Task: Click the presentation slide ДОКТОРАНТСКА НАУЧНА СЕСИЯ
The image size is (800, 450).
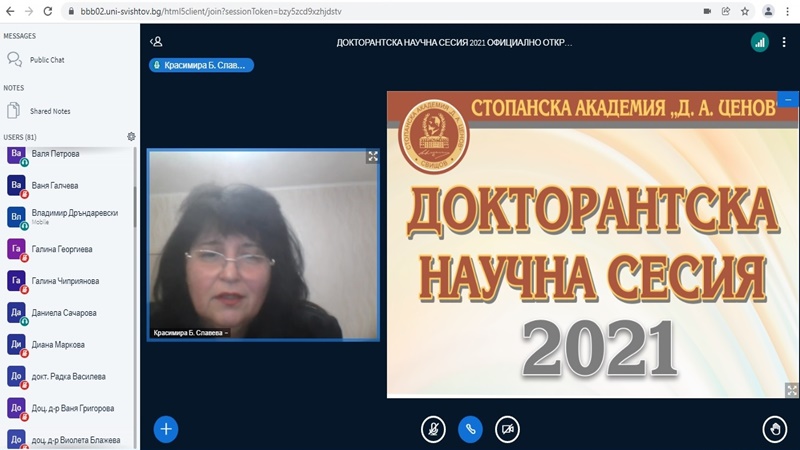Action: [593, 244]
